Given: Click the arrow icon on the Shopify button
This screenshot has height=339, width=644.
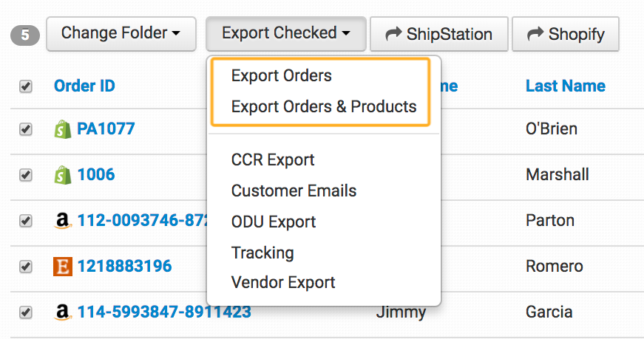Looking at the screenshot, I should tap(535, 34).
